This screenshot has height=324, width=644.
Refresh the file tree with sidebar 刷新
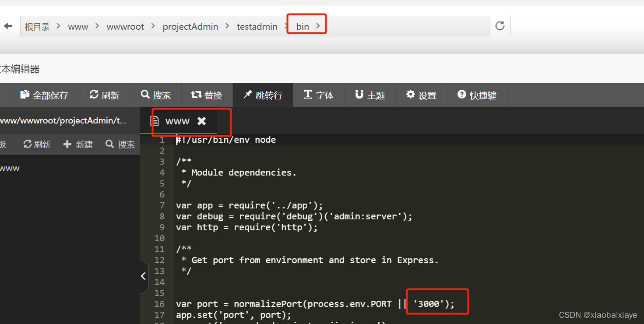click(37, 144)
